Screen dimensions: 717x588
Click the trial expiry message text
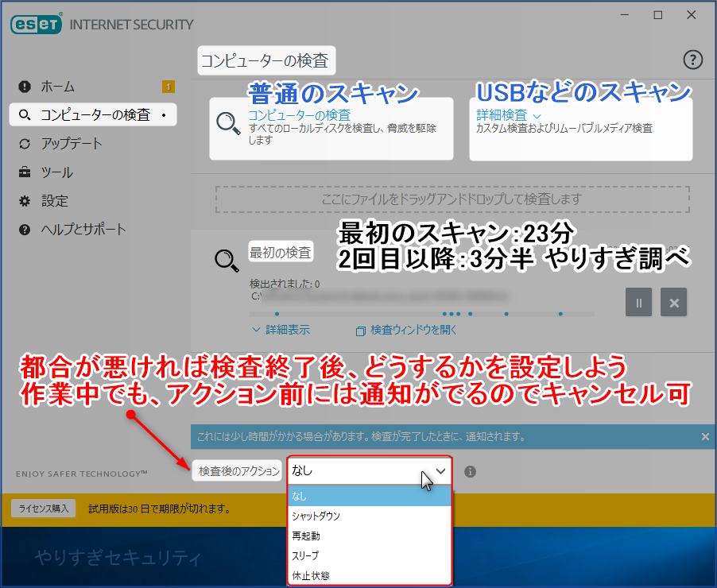point(160,509)
